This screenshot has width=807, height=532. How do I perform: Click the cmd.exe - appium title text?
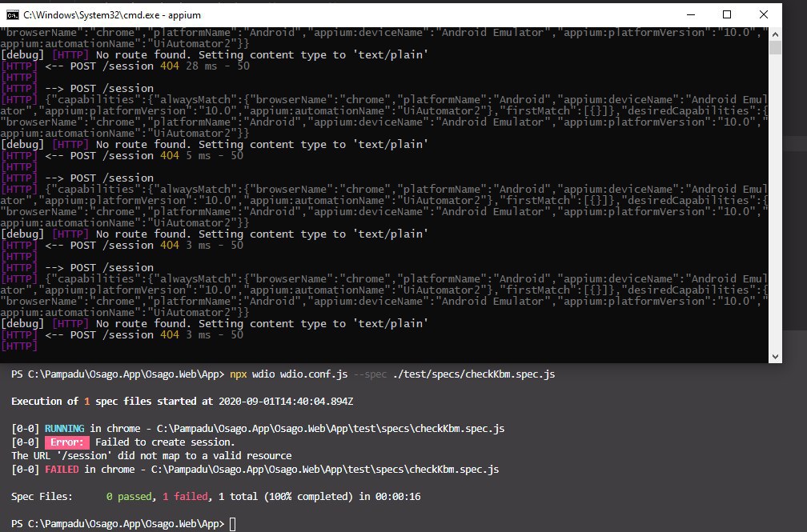coord(112,15)
